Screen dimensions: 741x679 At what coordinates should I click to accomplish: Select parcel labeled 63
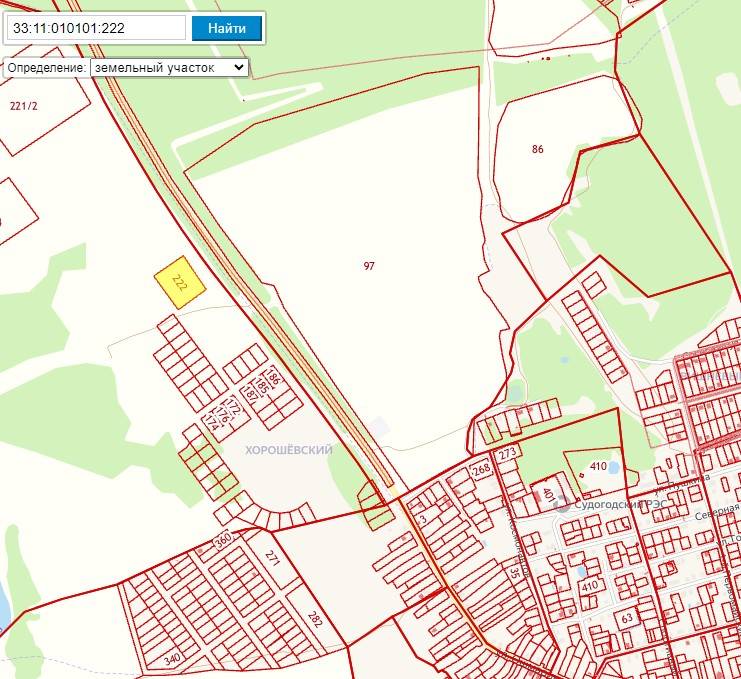coord(627,617)
